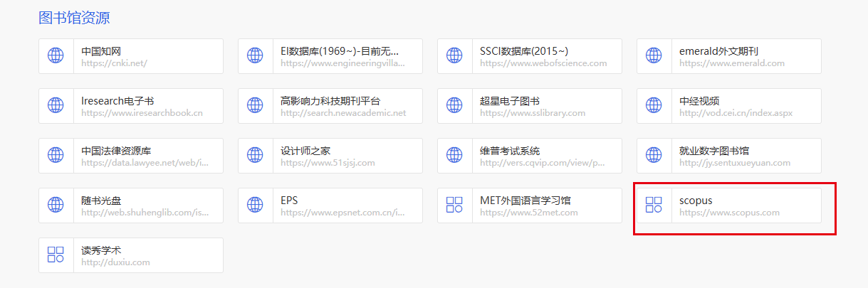Viewport: 868px width, 288px height.
Task: Click the globe icon next to 超星电子图书
Action: [454, 106]
